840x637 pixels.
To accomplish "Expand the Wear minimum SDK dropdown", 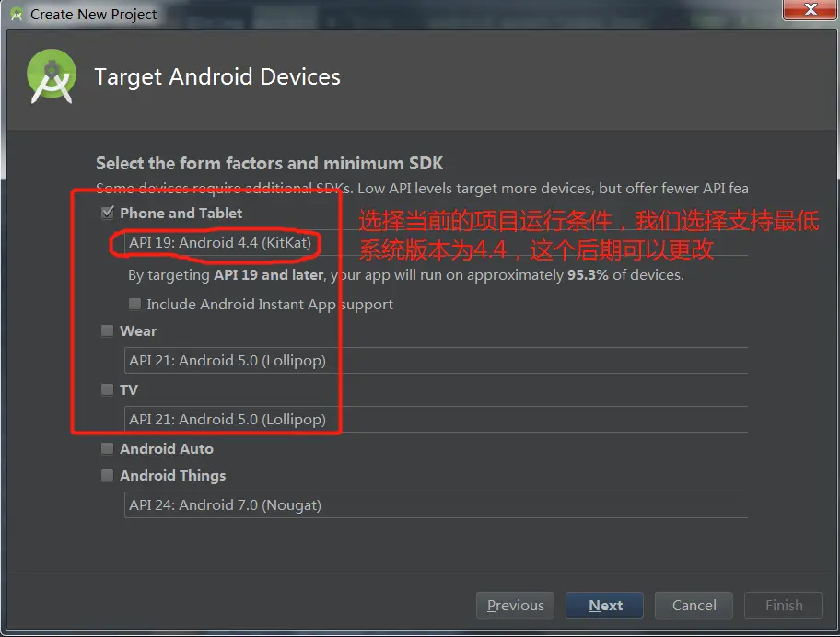I will pyautogui.click(x=436, y=360).
